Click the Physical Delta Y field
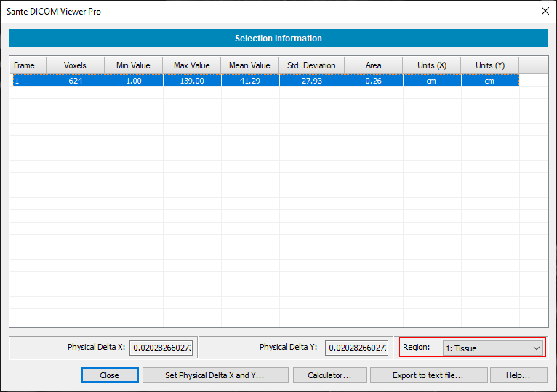This screenshot has height=392, width=557. pyautogui.click(x=356, y=348)
